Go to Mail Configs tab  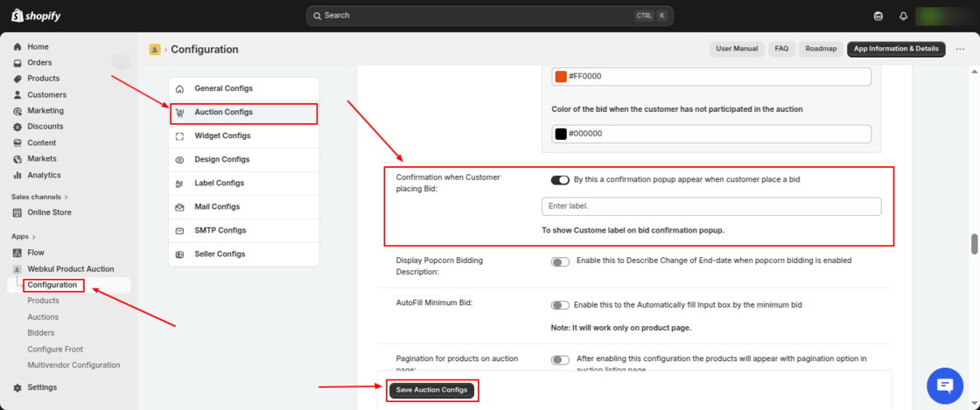point(244,207)
